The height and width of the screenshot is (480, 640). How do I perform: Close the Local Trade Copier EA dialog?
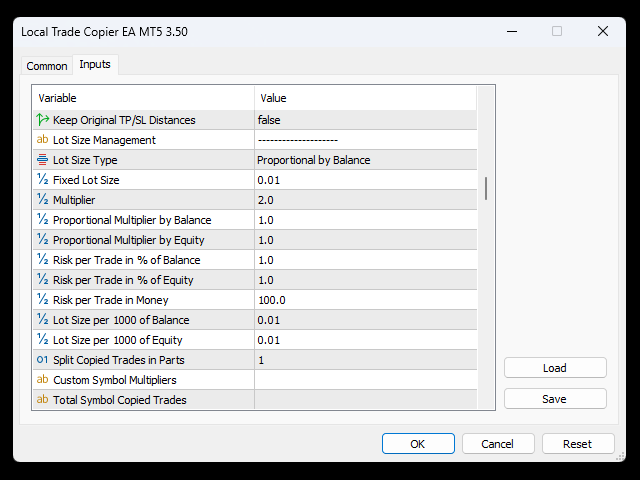603,31
